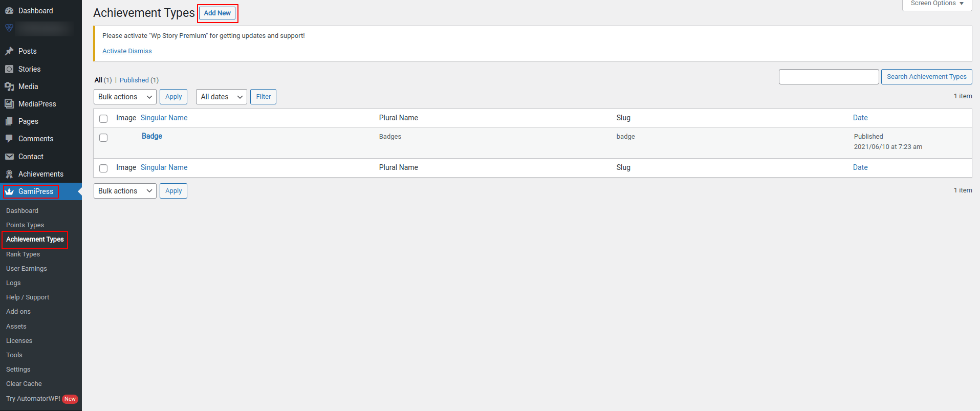Sort by Singular Name footer column
980x411 pixels.
point(164,167)
